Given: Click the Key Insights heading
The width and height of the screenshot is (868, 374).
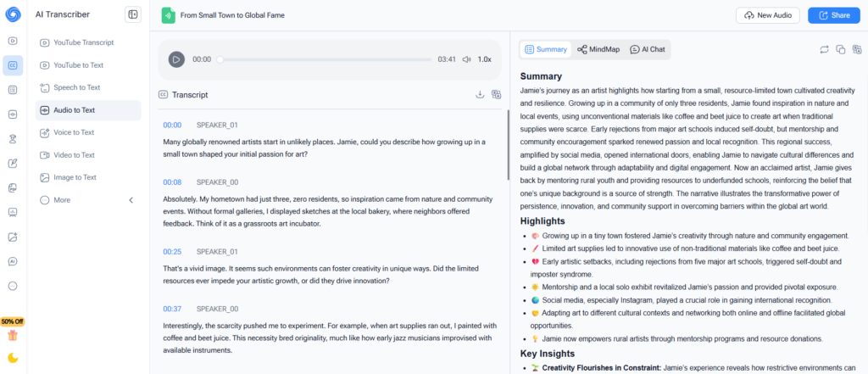Looking at the screenshot, I should click(548, 354).
